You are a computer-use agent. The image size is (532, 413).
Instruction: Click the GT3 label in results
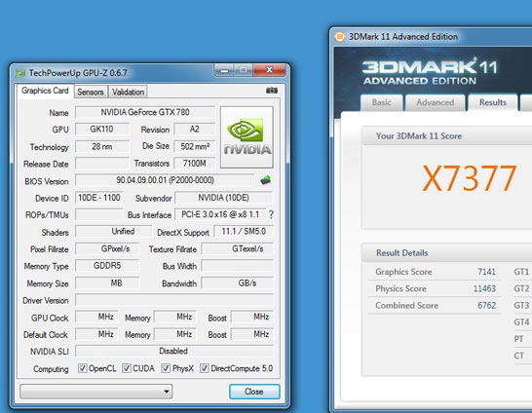coord(521,306)
